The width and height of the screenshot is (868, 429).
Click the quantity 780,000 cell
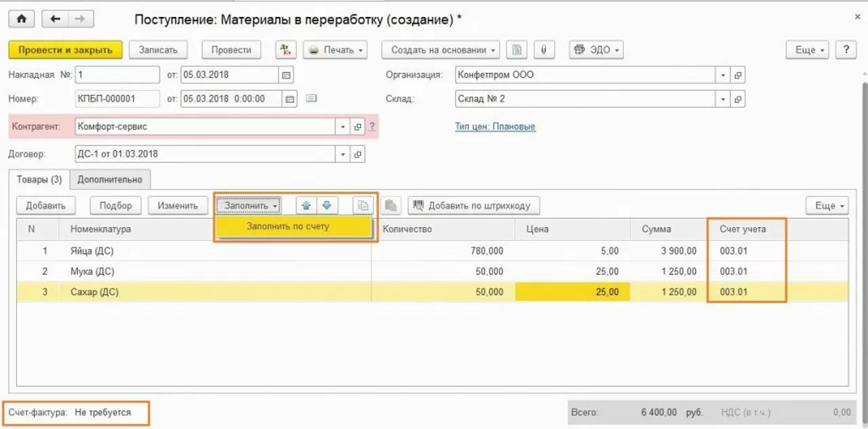point(443,251)
